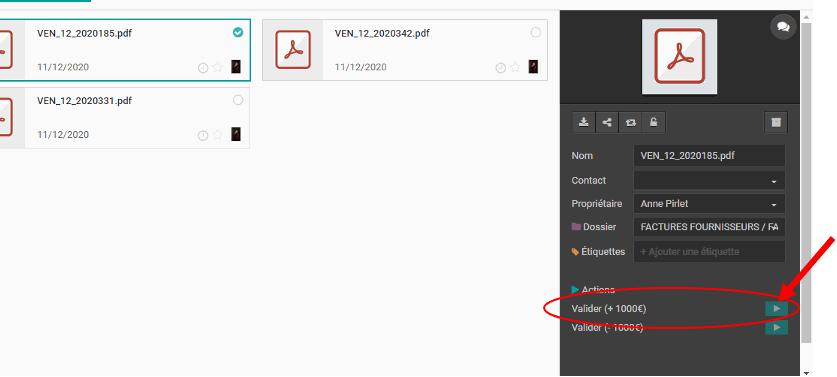Star the VEN_12_2020331.pdf document
Viewport: 837px width, 377px height.
217,135
